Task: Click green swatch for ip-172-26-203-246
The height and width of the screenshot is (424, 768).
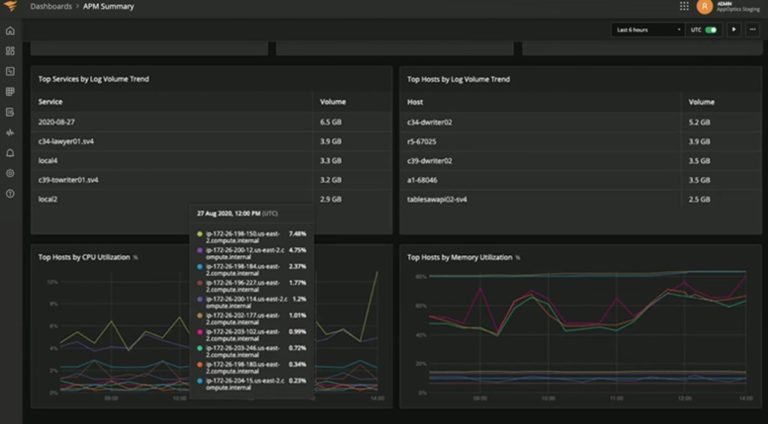Action: click(x=199, y=348)
